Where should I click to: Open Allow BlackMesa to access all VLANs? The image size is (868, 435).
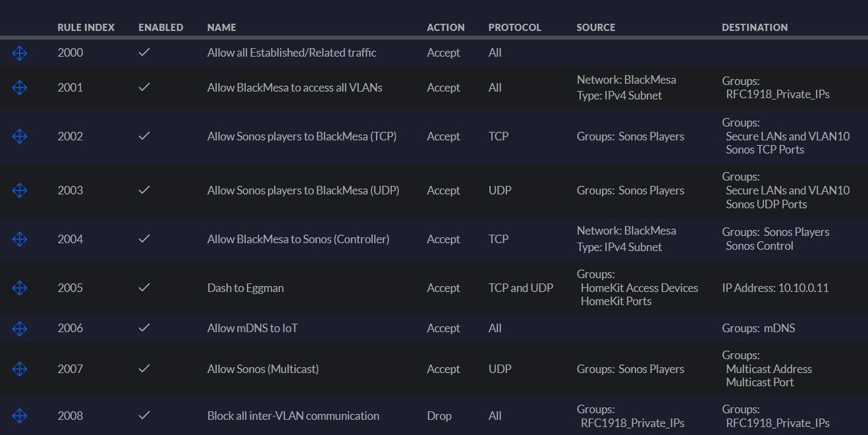(x=294, y=88)
